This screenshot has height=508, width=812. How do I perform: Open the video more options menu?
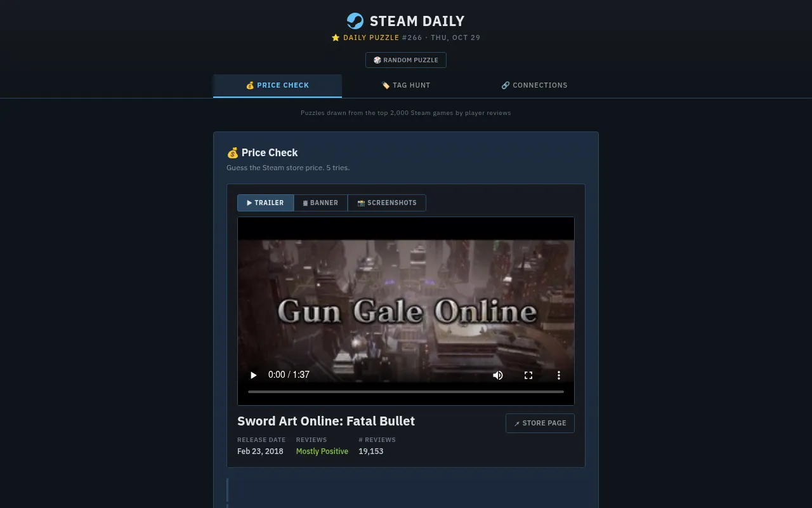(559, 375)
